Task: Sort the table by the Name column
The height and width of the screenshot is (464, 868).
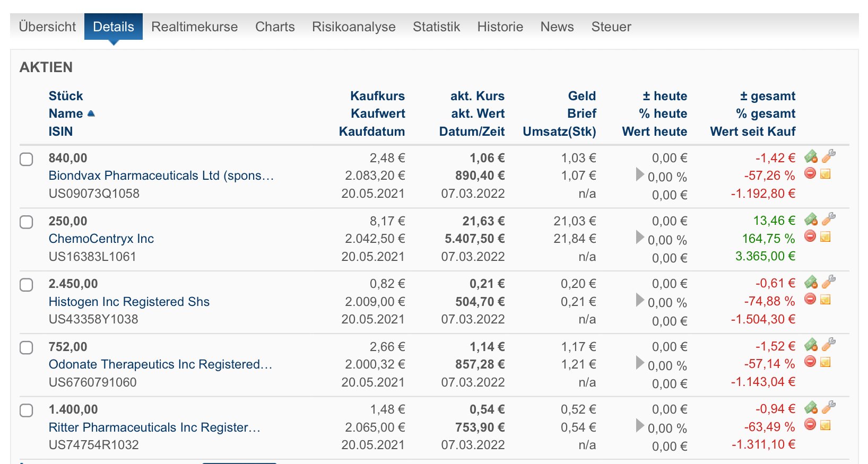Action: pos(66,113)
